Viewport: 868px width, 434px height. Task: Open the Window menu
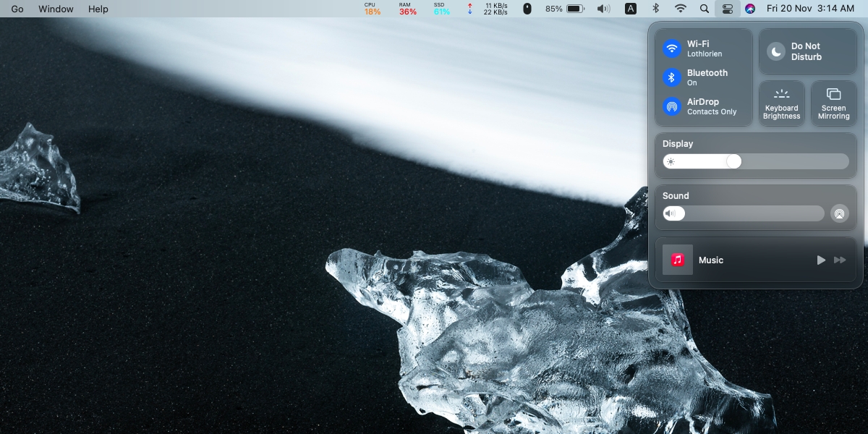(56, 9)
